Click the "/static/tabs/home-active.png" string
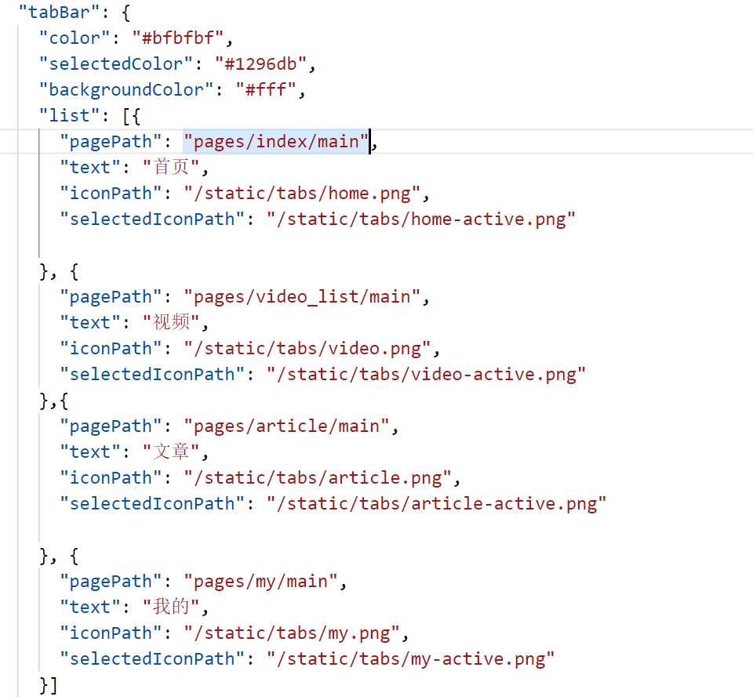The image size is (753, 700). tap(421, 219)
